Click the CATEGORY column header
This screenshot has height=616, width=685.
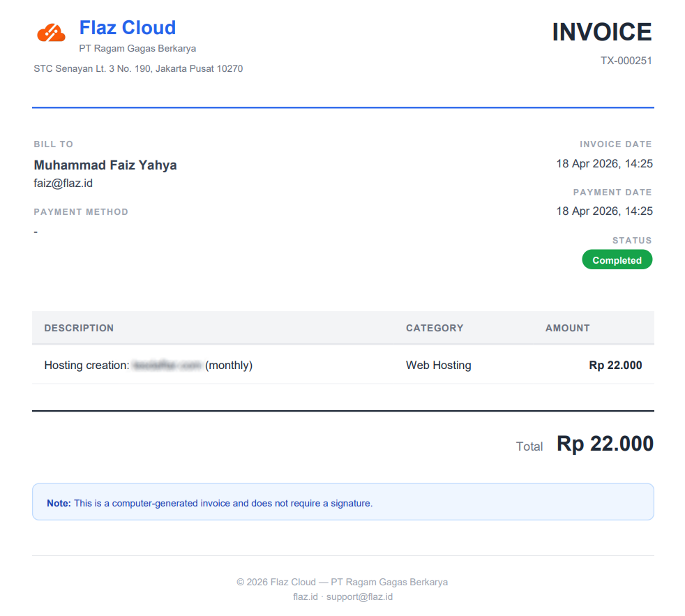click(434, 328)
